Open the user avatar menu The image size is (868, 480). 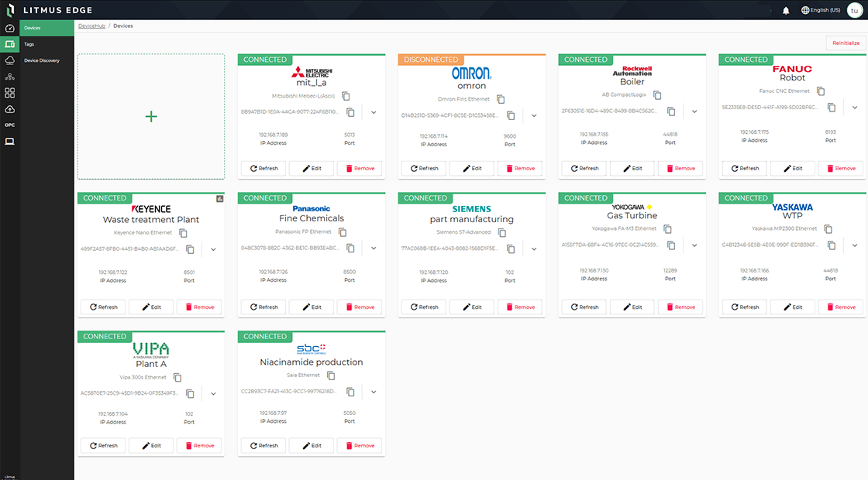(854, 10)
